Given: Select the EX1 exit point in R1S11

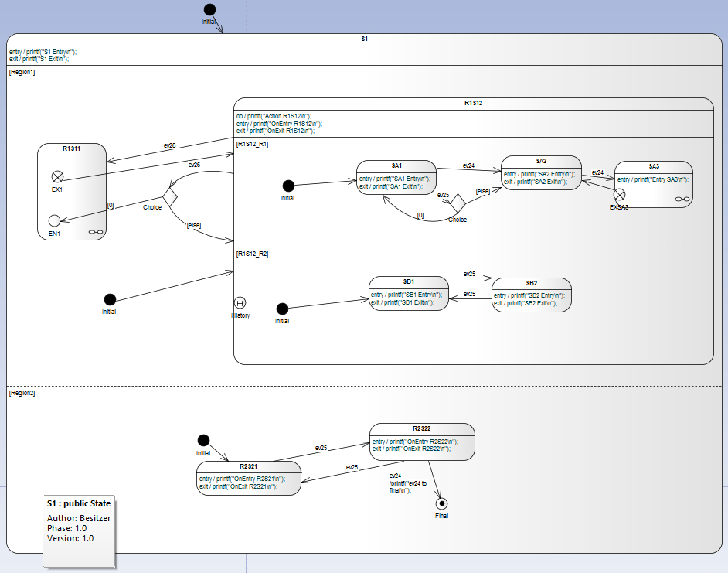Looking at the screenshot, I should click(x=56, y=176).
